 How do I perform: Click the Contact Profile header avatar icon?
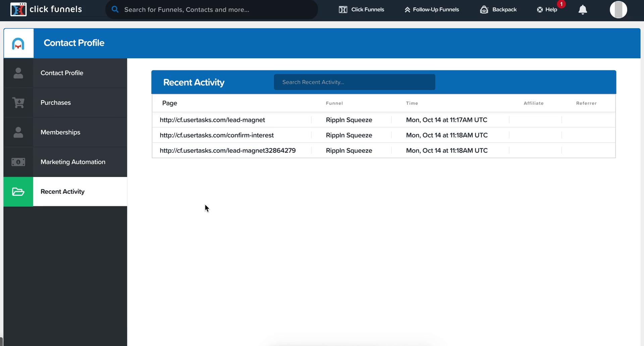point(18,44)
